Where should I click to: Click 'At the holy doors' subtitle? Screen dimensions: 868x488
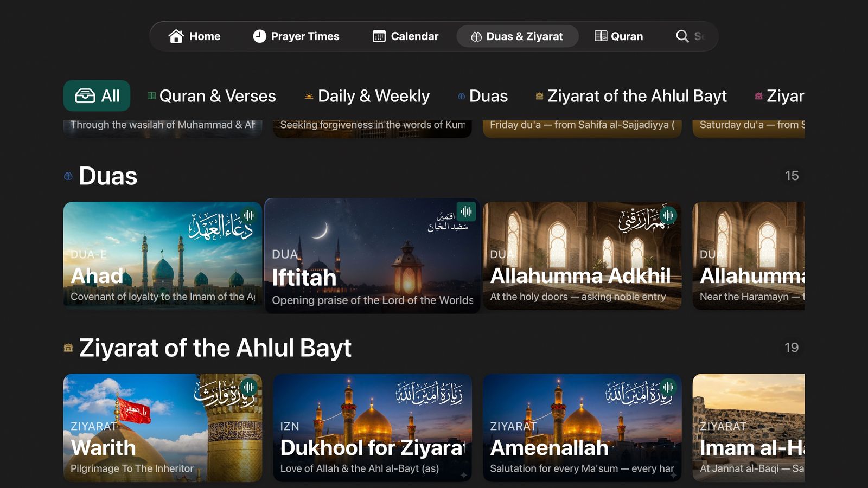click(x=578, y=297)
